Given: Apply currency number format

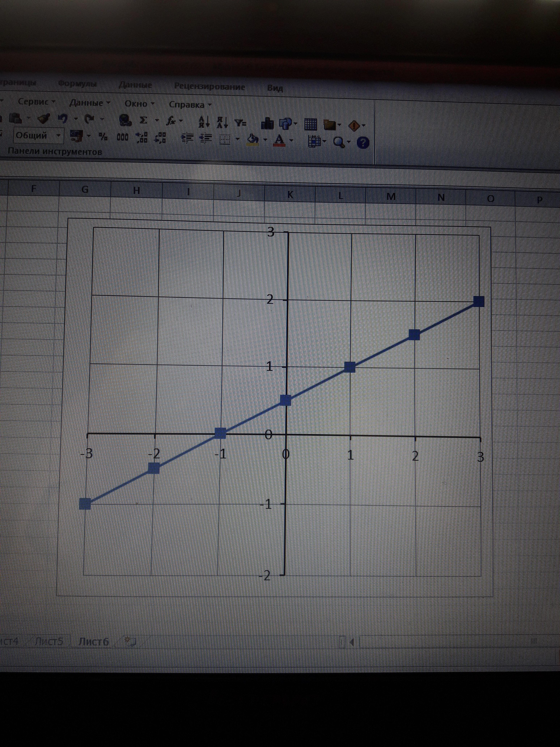Looking at the screenshot, I should pos(77,136).
